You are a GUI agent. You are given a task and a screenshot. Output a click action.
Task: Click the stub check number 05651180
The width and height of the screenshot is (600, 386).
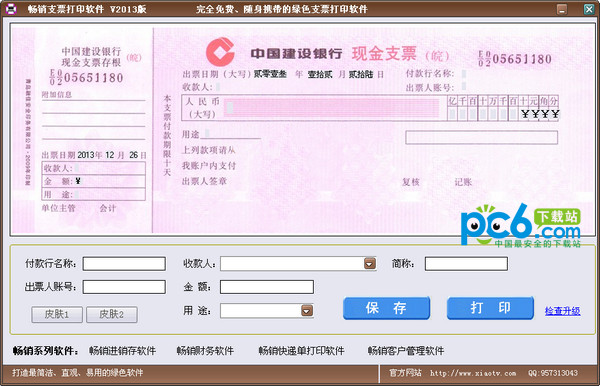86,78
